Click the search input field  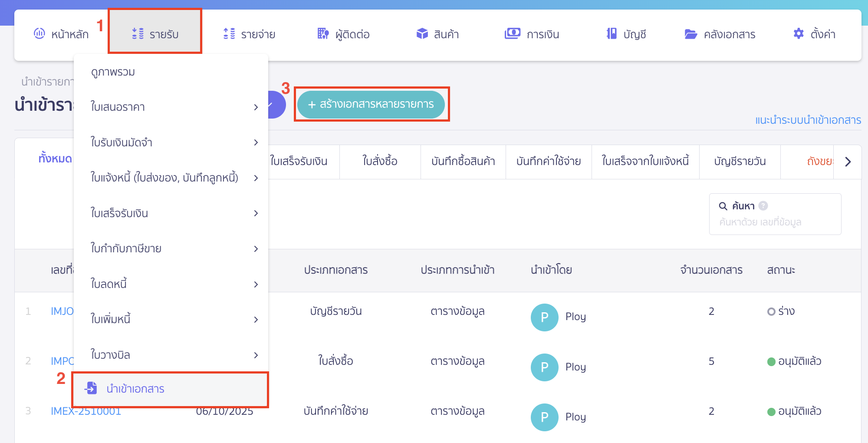775,222
